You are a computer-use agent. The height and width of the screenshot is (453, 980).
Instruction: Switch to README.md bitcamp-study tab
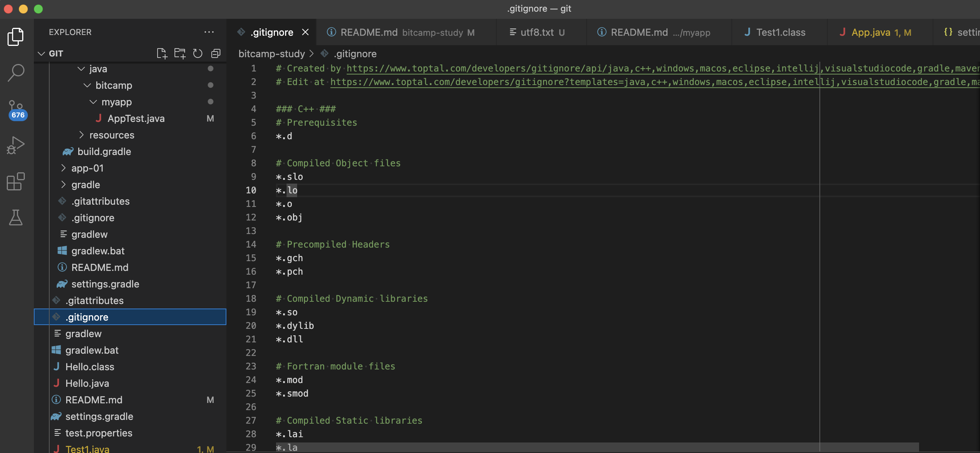click(406, 32)
